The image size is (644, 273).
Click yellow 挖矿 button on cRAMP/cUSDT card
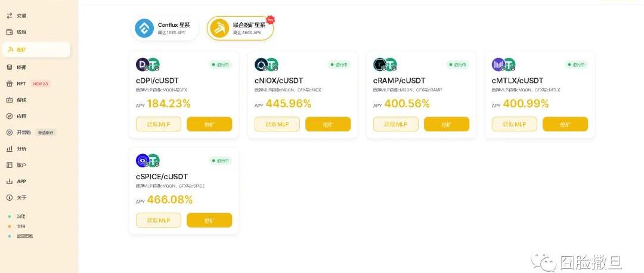(447, 124)
